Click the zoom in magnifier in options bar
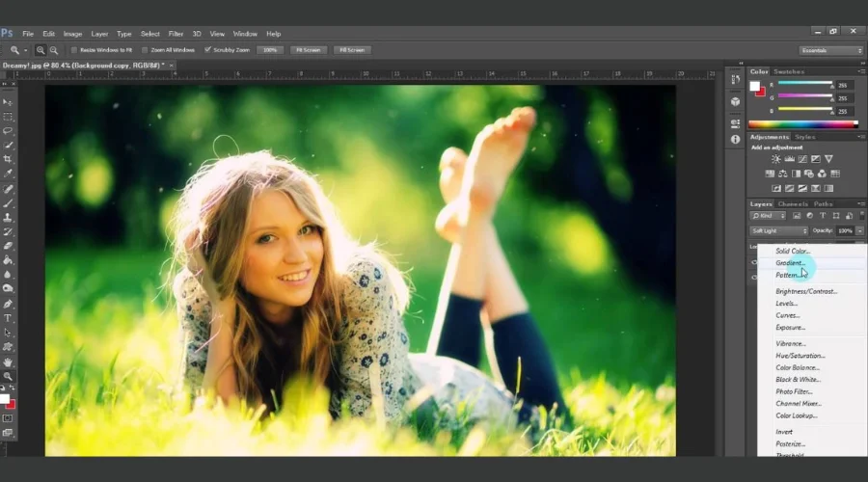Viewport: 868px width, 482px height. click(41, 50)
